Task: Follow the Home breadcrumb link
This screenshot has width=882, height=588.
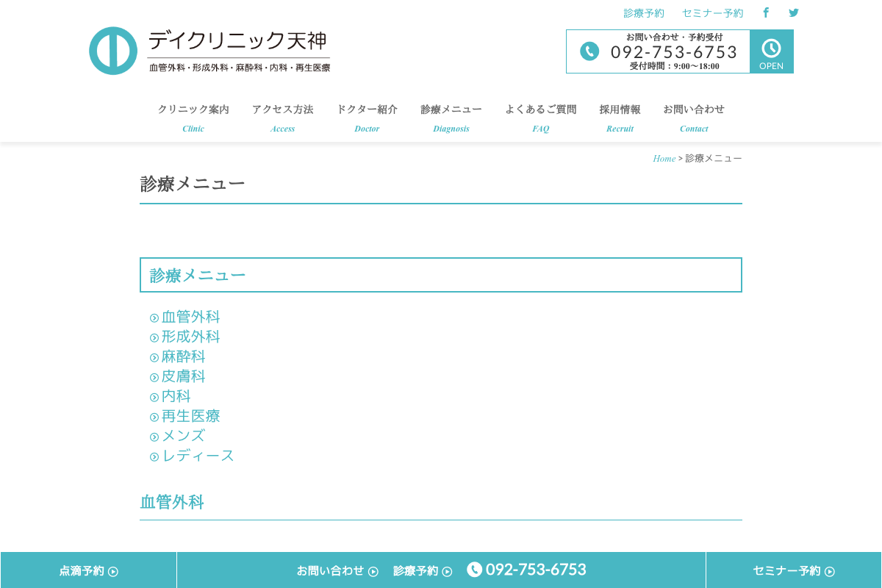Action: [x=664, y=158]
